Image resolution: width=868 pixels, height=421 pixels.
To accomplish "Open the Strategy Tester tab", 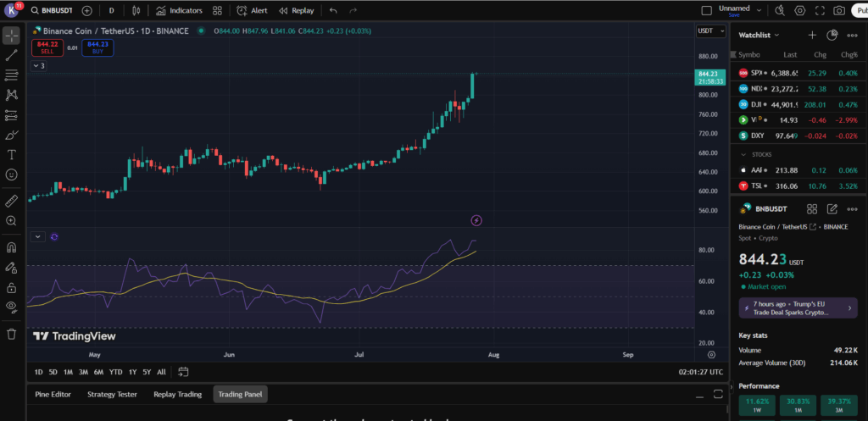I will point(112,394).
